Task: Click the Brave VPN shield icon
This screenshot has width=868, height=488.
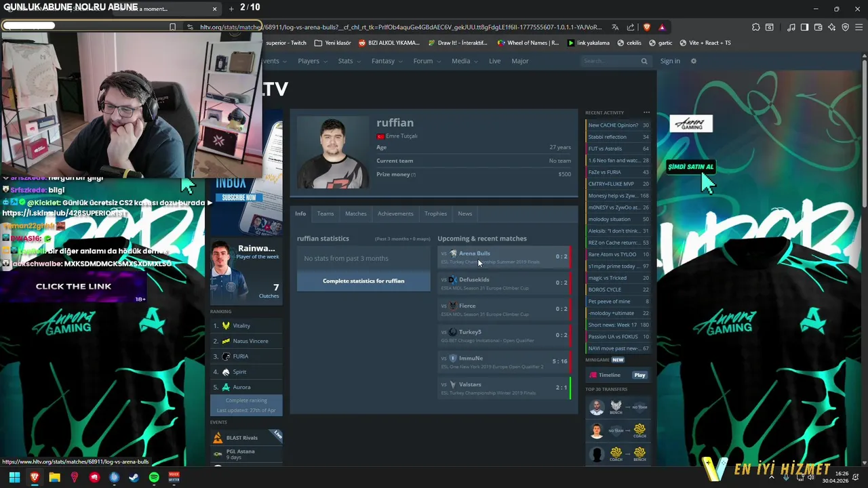Action: pos(846,27)
